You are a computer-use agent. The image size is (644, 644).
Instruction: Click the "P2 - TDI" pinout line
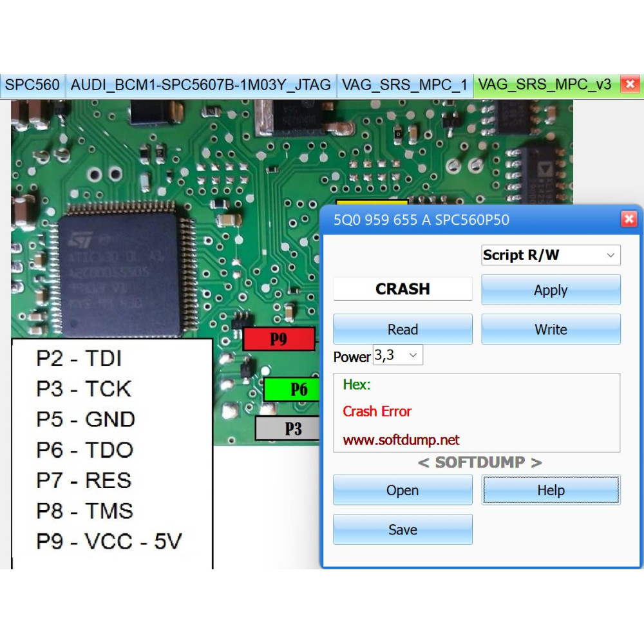click(x=79, y=358)
